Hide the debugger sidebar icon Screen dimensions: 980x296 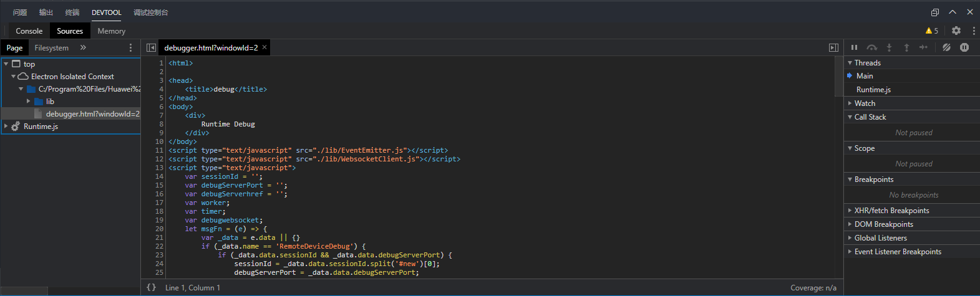click(x=833, y=47)
